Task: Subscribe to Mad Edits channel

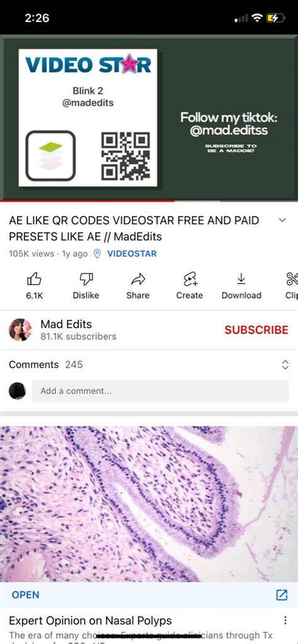Action: coord(256,330)
